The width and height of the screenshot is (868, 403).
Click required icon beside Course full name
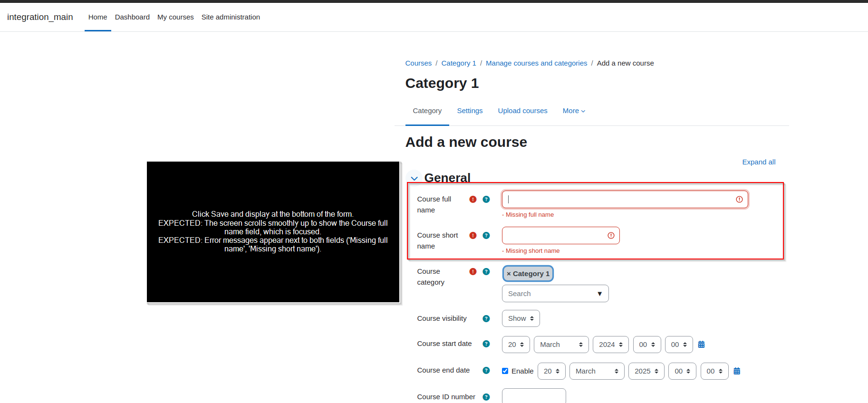[473, 199]
